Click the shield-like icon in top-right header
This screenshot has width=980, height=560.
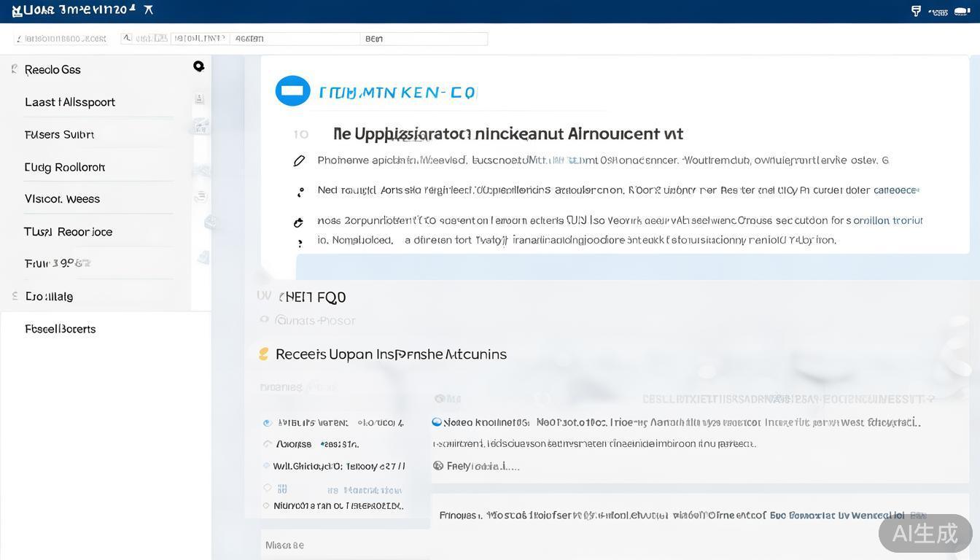point(916,11)
